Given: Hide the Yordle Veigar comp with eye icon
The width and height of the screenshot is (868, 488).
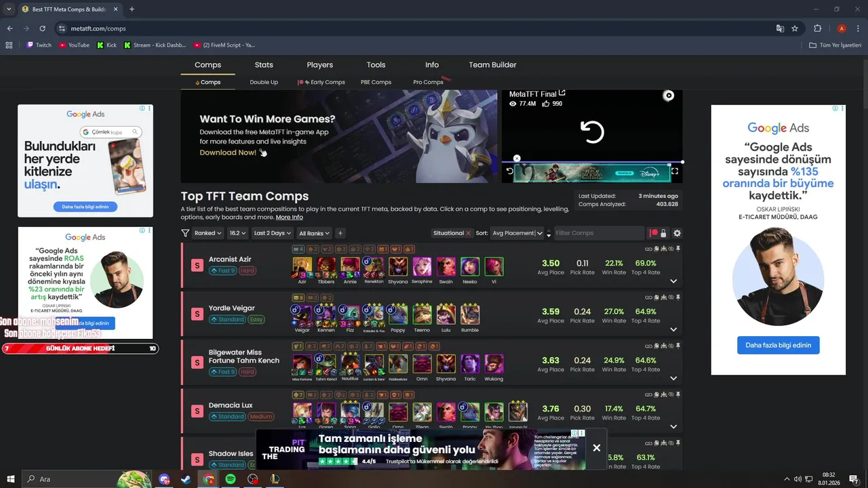Looking at the screenshot, I should click(671, 297).
